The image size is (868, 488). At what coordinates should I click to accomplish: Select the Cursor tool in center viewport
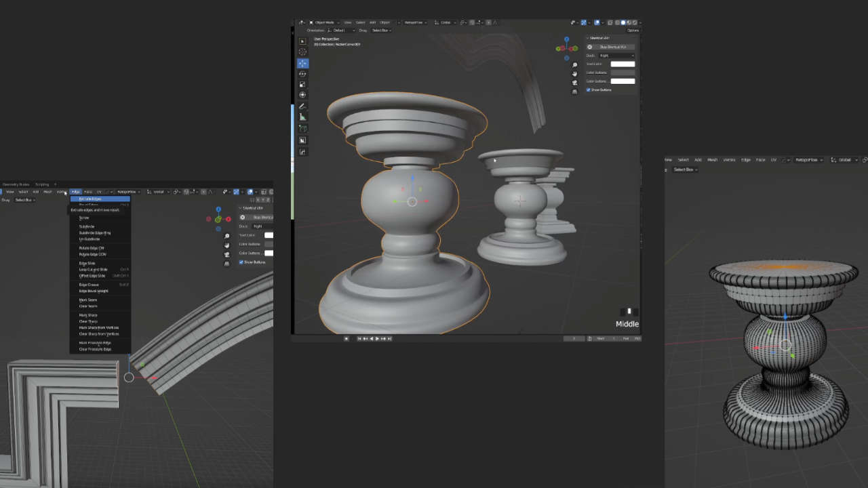(302, 52)
